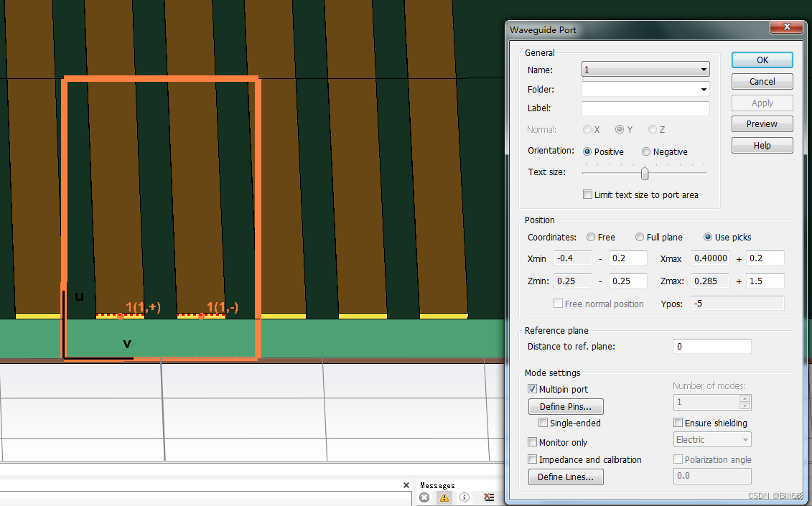Select Positive orientation
The image size is (812, 506).
pyautogui.click(x=587, y=151)
